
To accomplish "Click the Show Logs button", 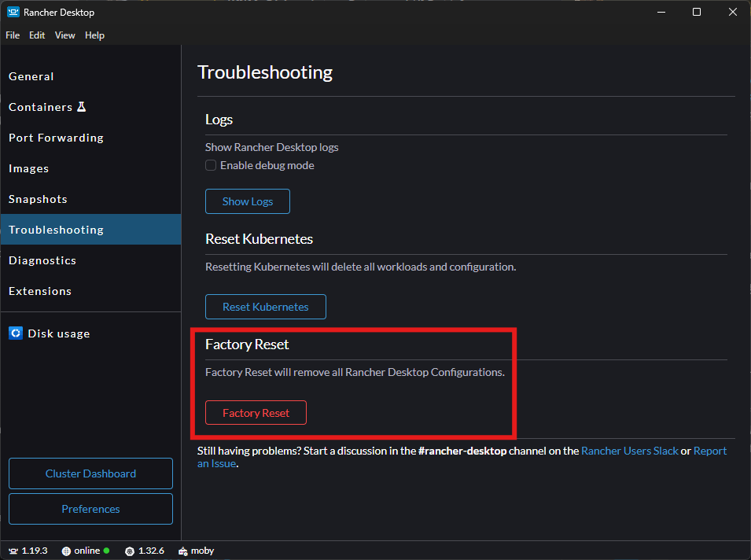I will (x=248, y=201).
